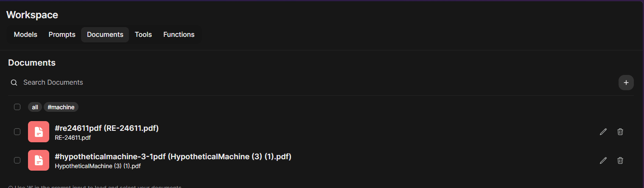Open the #re24611pdf document title
Viewport: 644px width, 188px height.
pos(106,128)
